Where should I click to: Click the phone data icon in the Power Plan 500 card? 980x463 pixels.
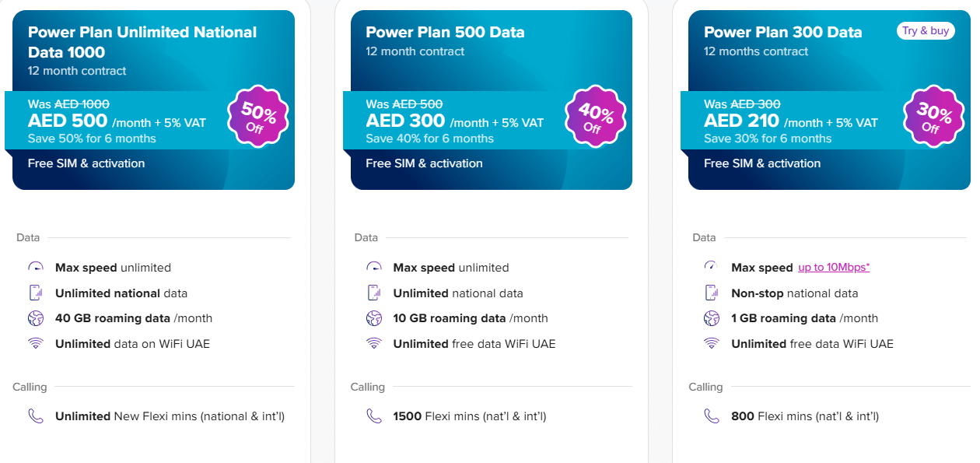[x=374, y=293]
